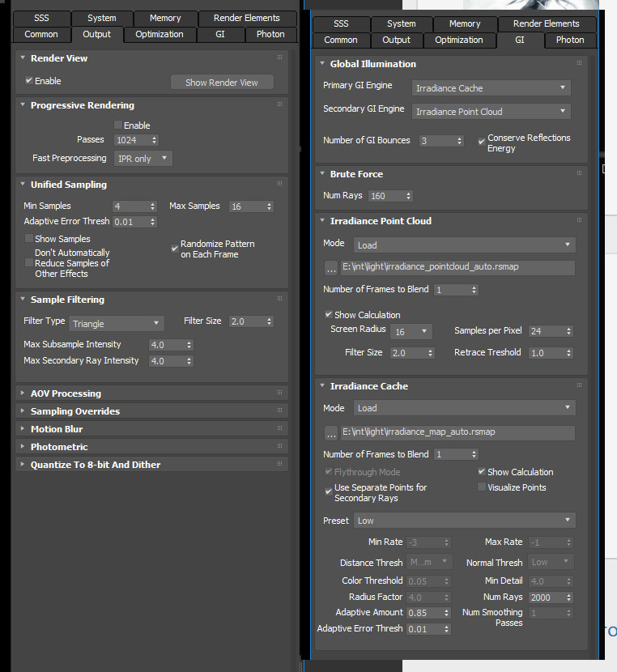Enable Progressive Rendering checkbox
The width and height of the screenshot is (617, 672).
118,125
